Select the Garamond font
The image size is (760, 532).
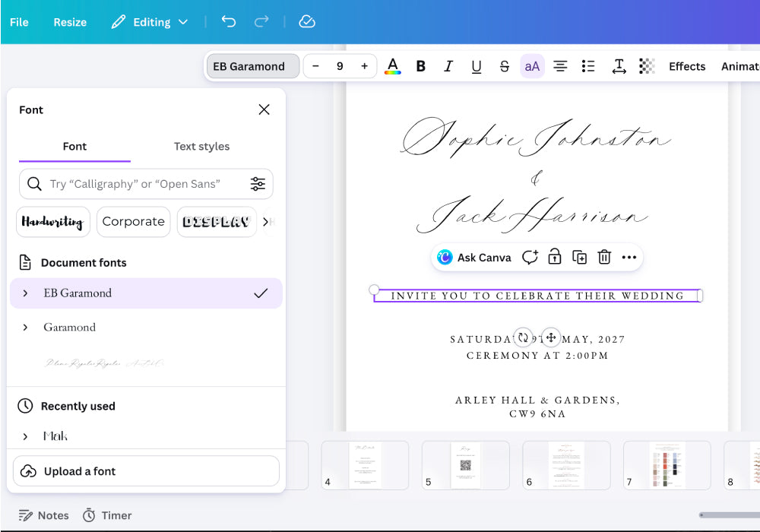pyautogui.click(x=70, y=328)
